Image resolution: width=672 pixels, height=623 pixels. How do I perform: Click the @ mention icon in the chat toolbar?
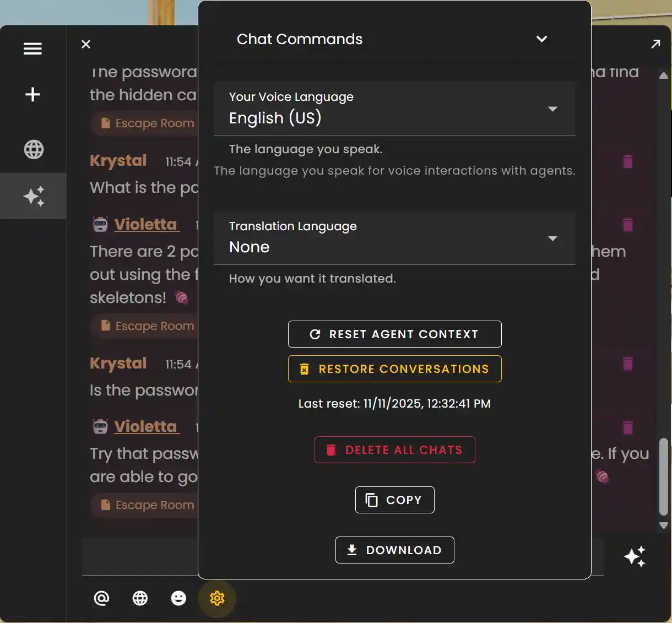click(101, 598)
